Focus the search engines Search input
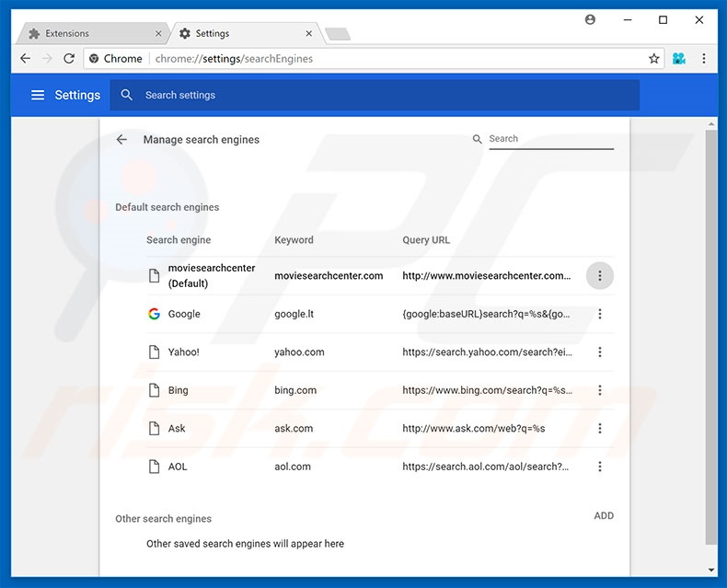 551,139
